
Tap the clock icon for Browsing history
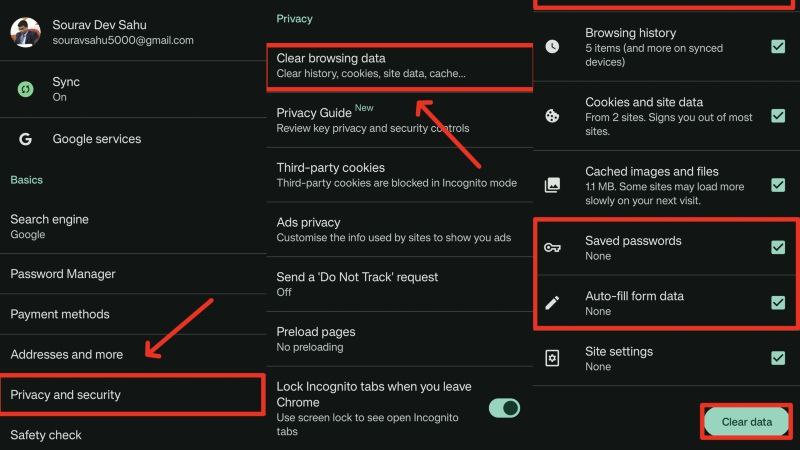552,46
